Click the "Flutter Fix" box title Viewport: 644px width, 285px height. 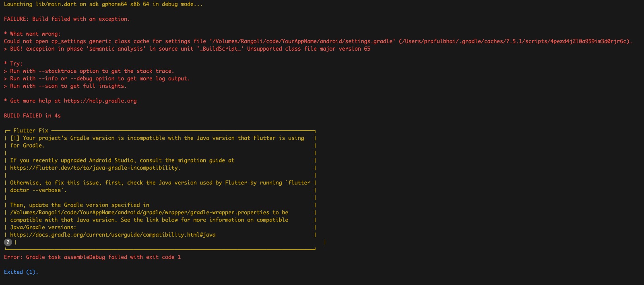click(x=31, y=131)
